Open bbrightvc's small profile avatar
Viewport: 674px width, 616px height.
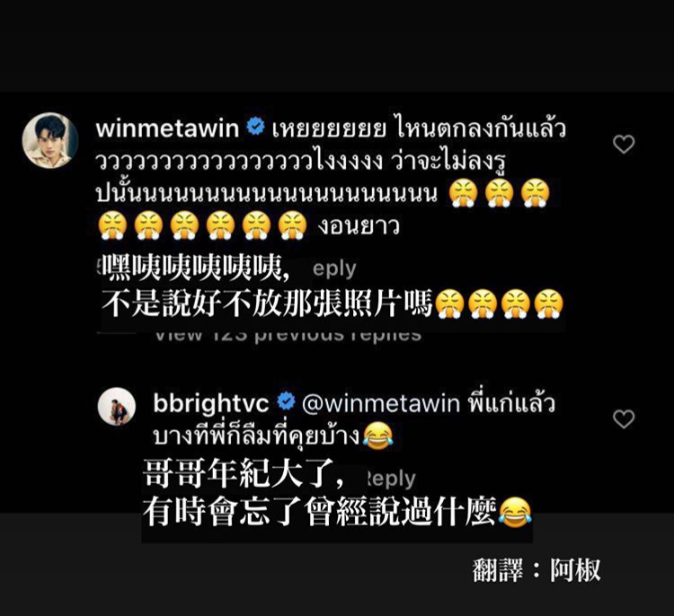(x=117, y=407)
